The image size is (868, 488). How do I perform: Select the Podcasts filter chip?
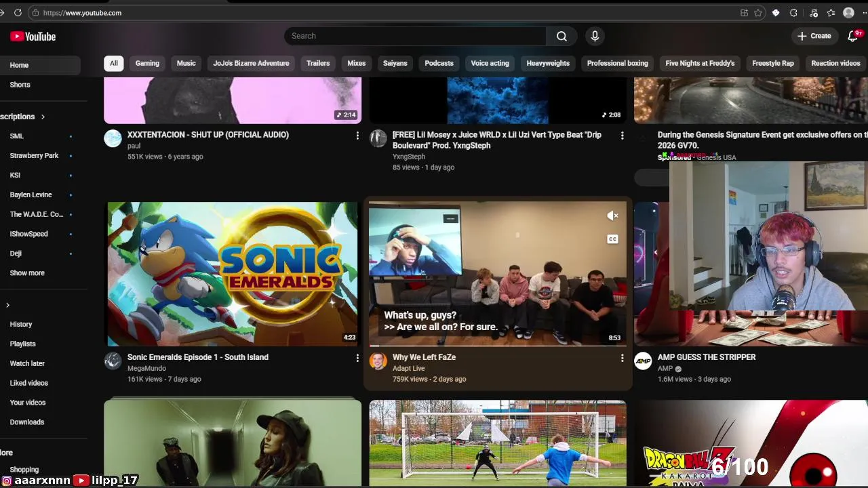point(439,63)
